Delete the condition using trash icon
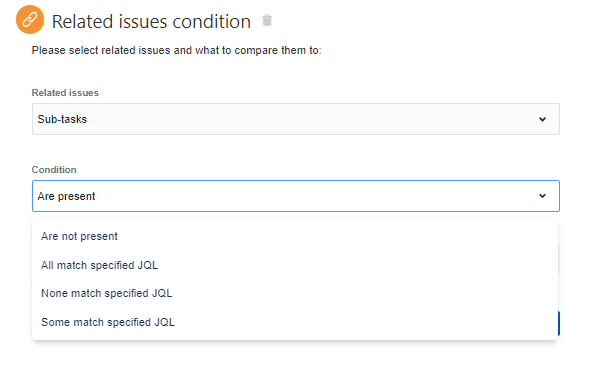 pyautogui.click(x=267, y=20)
